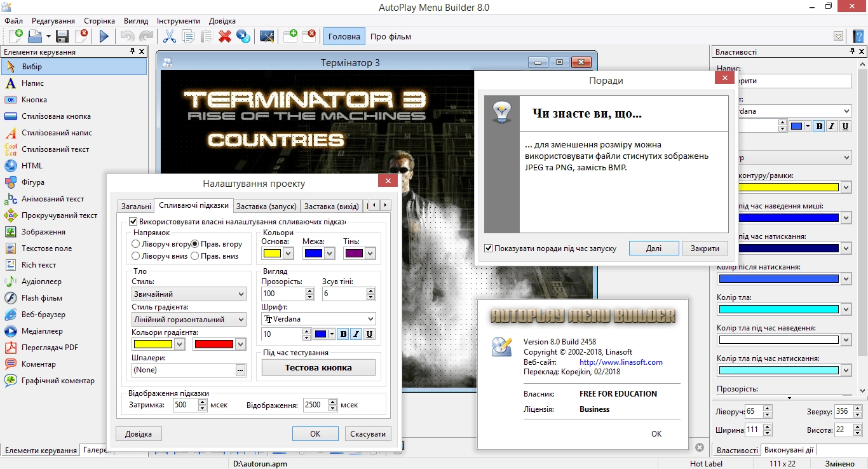Image resolution: width=868 pixels, height=469 pixels.
Task: Cut selection with the scissors icon
Action: coord(170,36)
